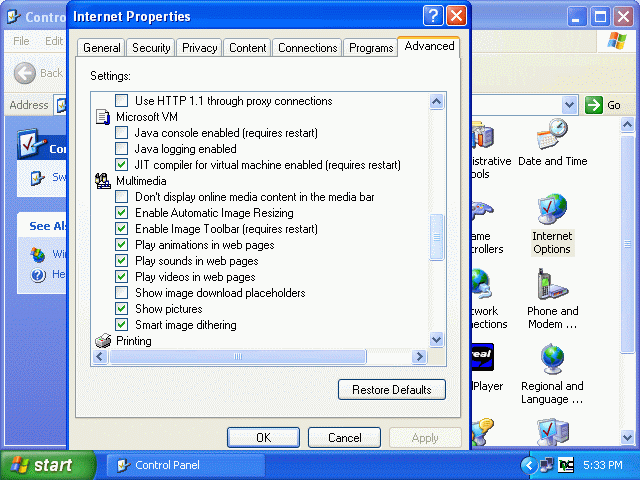Click the Control Panel pane header icon

[31, 144]
